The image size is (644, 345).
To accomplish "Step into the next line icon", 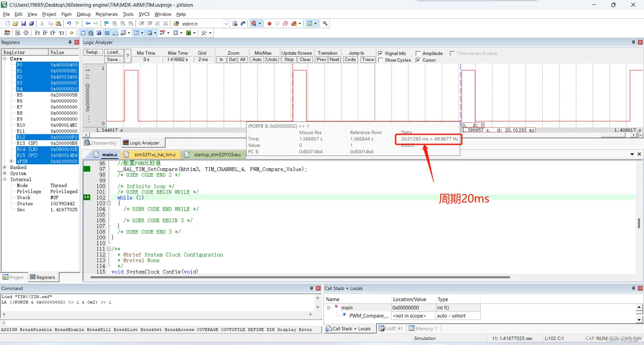I will [x=37, y=33].
